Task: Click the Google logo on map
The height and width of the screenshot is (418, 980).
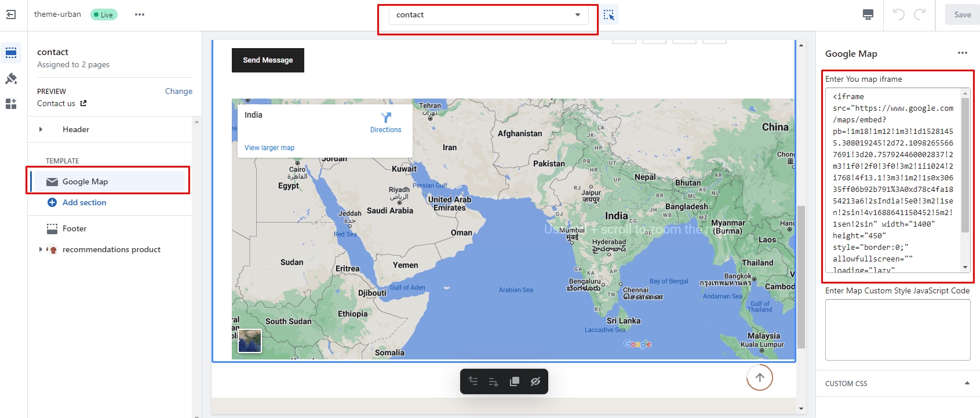Action: tap(637, 344)
